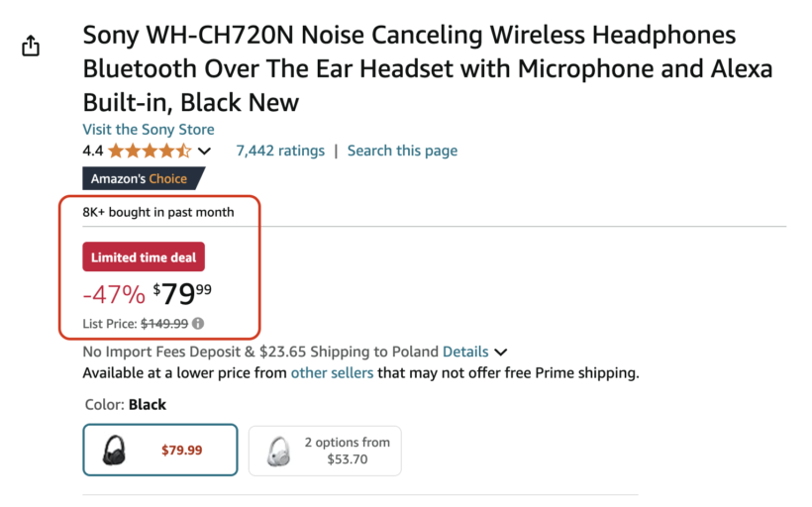The width and height of the screenshot is (812, 507).
Task: Click the 4.4 rating number
Action: [92, 151]
